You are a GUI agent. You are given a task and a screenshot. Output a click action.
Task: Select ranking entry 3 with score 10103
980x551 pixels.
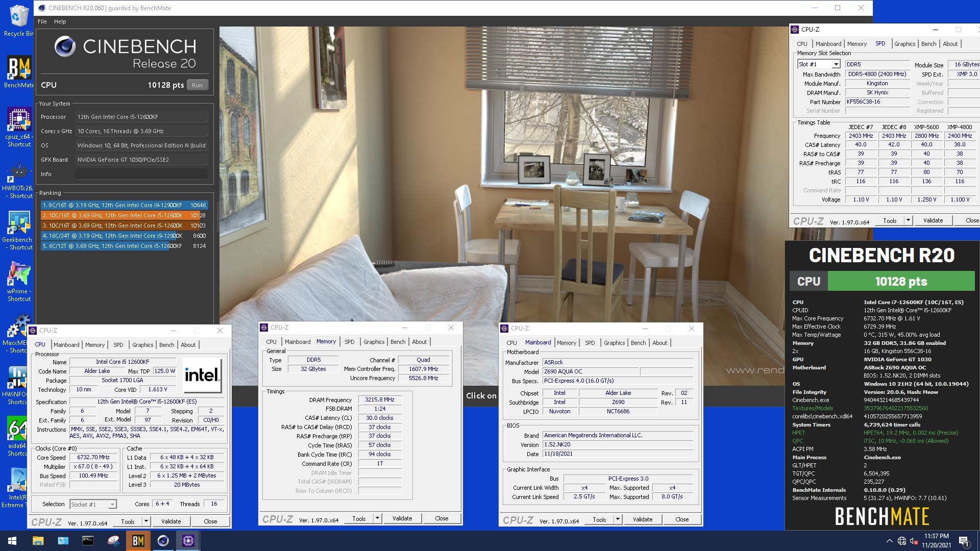[x=124, y=226]
